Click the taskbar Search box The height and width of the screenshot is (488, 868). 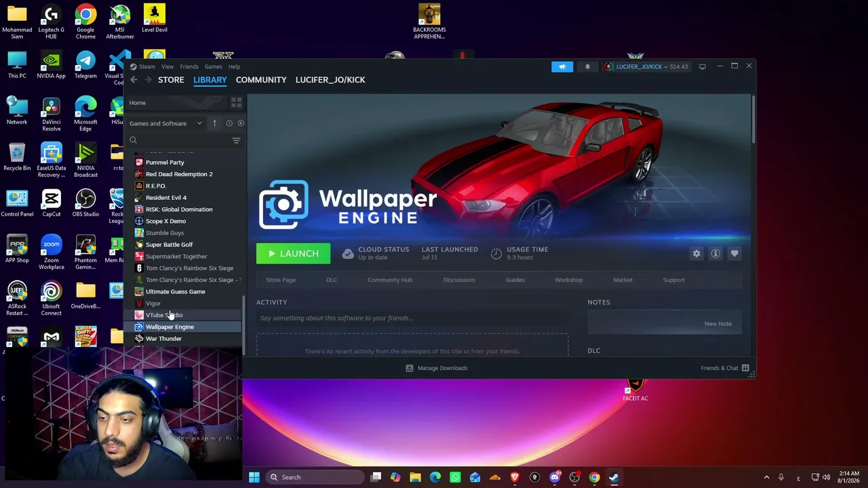(x=316, y=477)
